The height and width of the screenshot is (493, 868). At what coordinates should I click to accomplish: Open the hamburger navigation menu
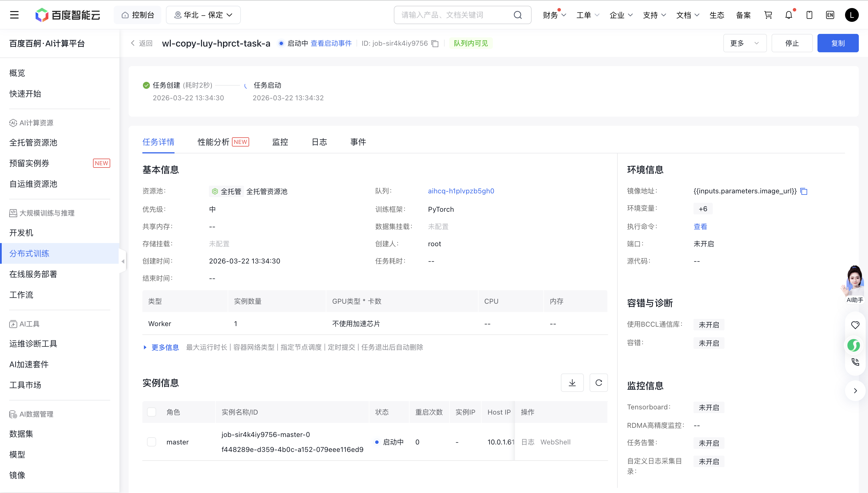(x=14, y=15)
